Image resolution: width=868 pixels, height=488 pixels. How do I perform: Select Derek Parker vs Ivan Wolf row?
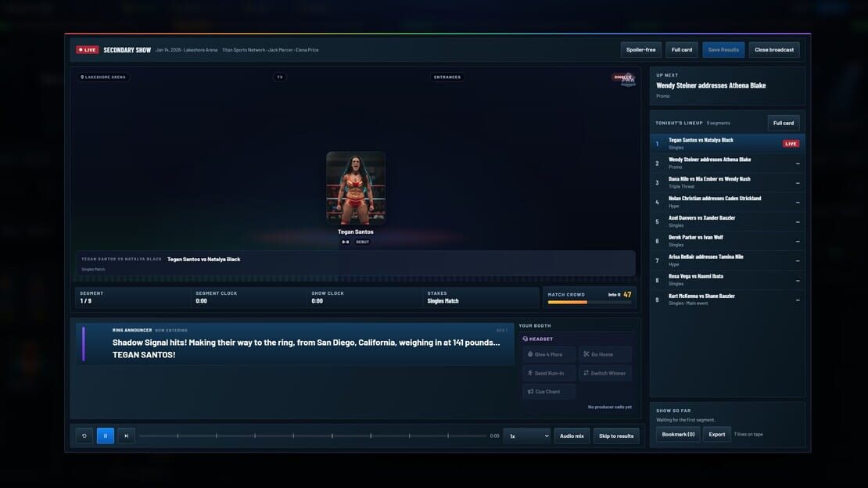727,241
